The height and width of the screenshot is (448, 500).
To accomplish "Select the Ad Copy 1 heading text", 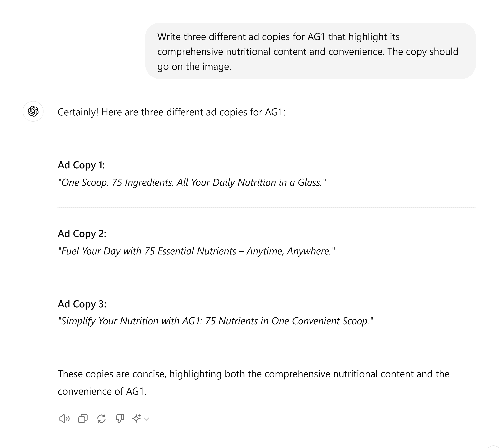I will [x=81, y=165].
